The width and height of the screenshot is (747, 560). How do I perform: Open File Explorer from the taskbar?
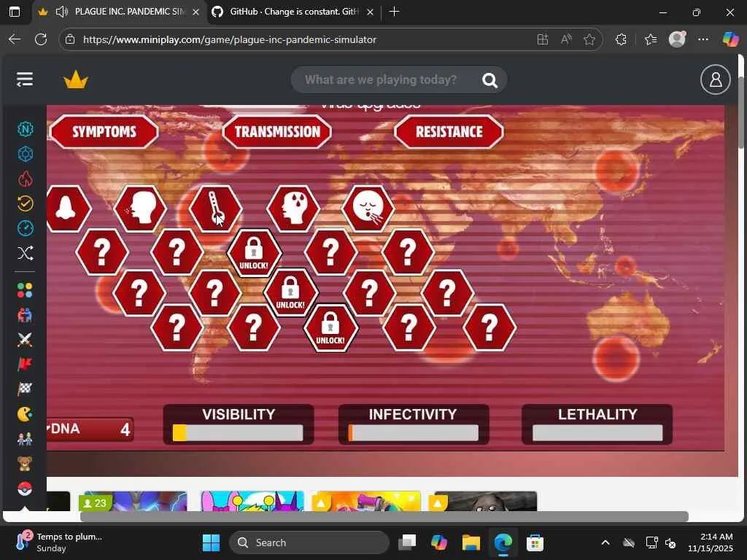point(471,542)
